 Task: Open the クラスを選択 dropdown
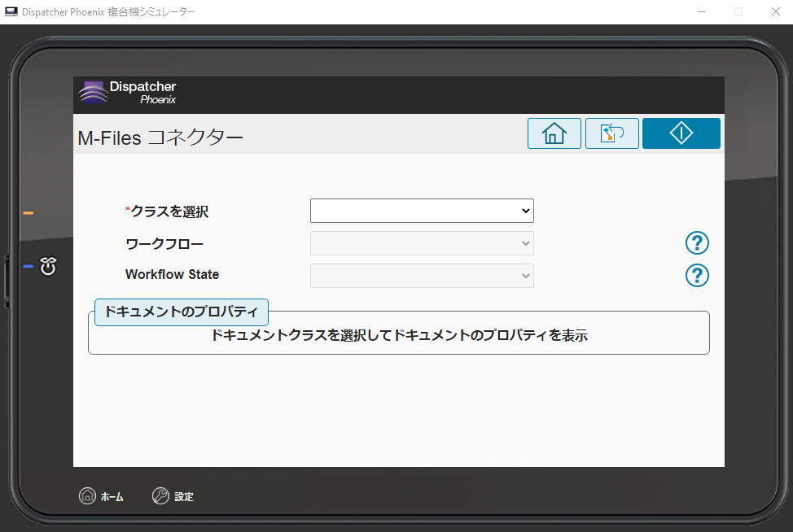pos(422,211)
